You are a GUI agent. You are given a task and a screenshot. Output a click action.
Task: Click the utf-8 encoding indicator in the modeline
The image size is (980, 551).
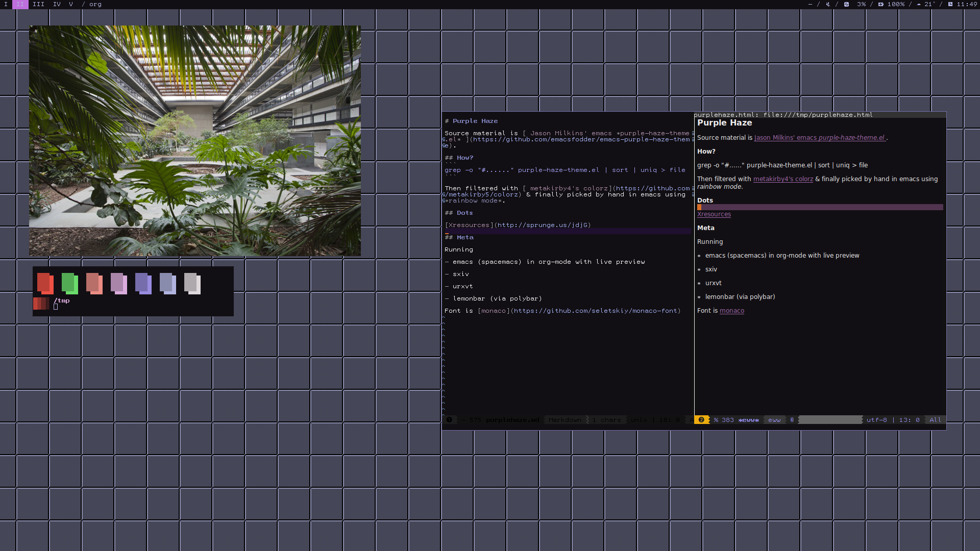876,420
